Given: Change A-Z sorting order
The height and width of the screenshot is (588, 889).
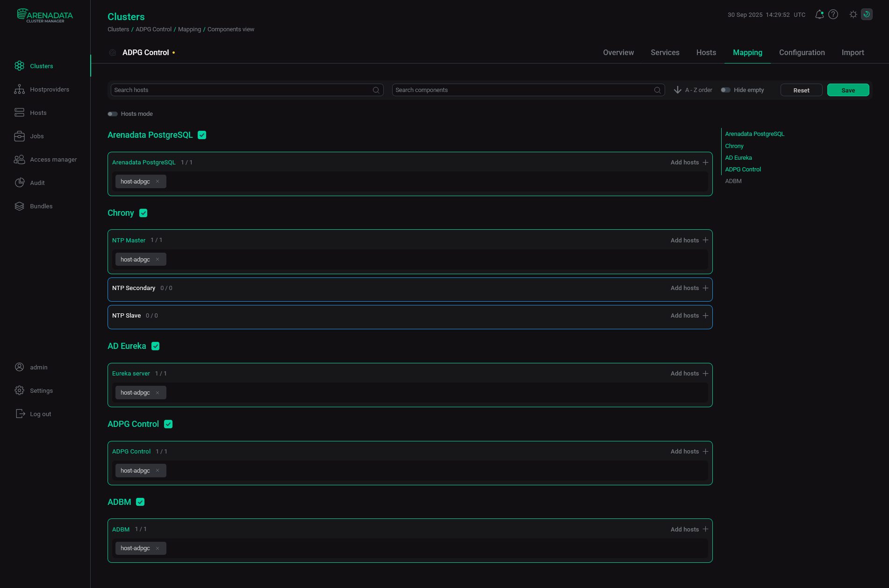Looking at the screenshot, I should pyautogui.click(x=693, y=90).
